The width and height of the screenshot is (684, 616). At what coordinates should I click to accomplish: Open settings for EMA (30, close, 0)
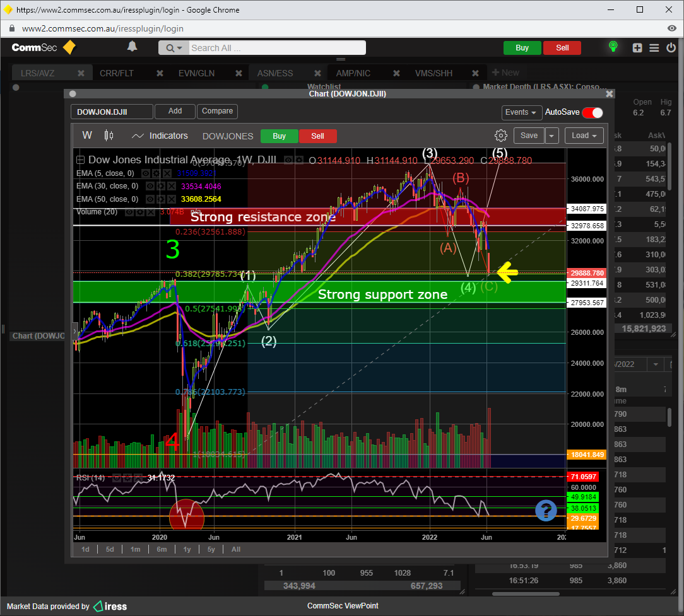click(160, 186)
